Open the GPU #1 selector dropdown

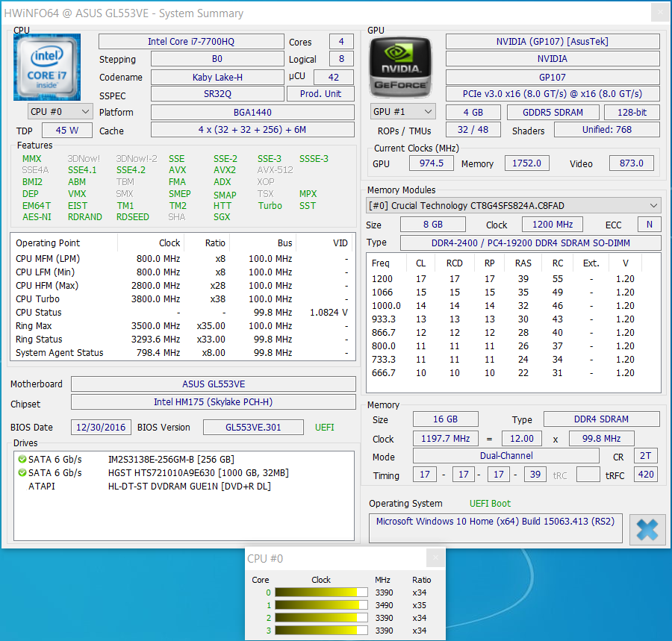pos(403,112)
